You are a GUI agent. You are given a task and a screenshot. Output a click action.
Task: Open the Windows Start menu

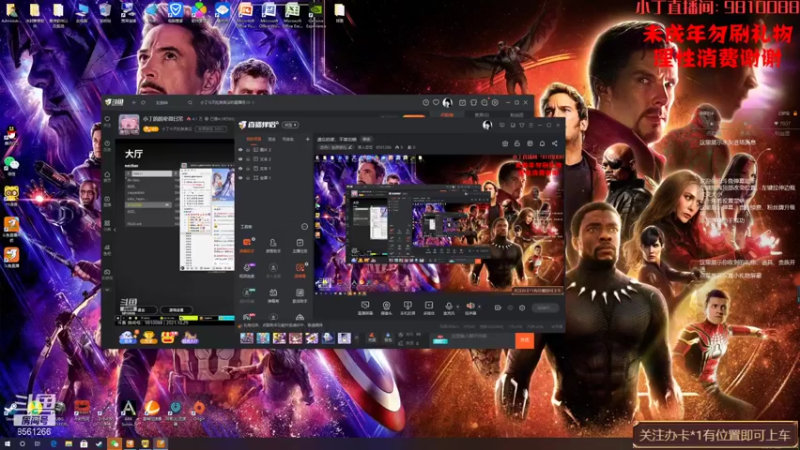(x=7, y=444)
